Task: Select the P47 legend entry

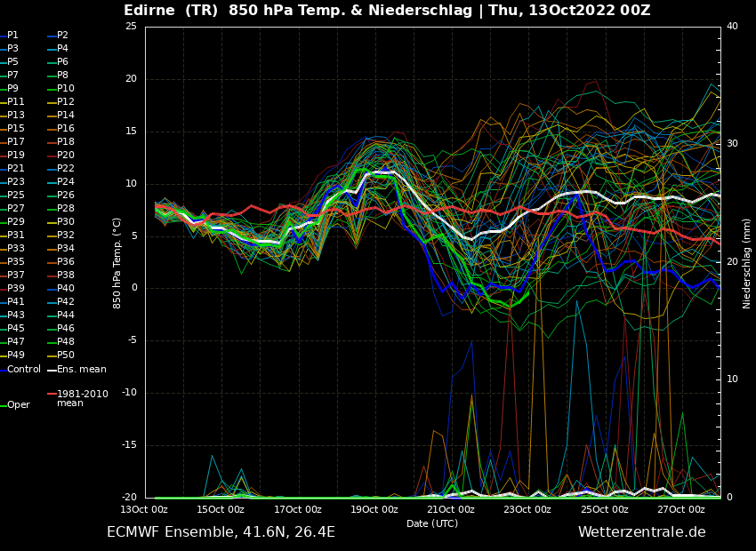Action: [15, 341]
